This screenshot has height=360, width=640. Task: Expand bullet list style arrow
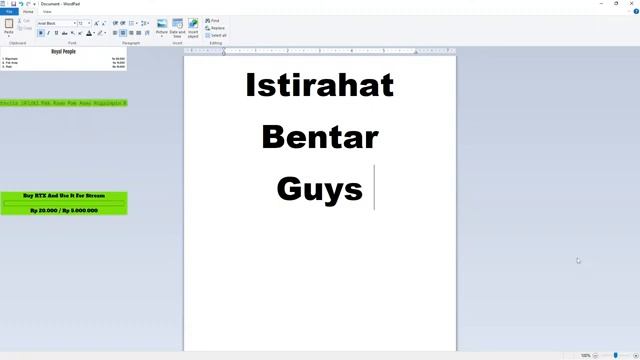tap(137, 23)
